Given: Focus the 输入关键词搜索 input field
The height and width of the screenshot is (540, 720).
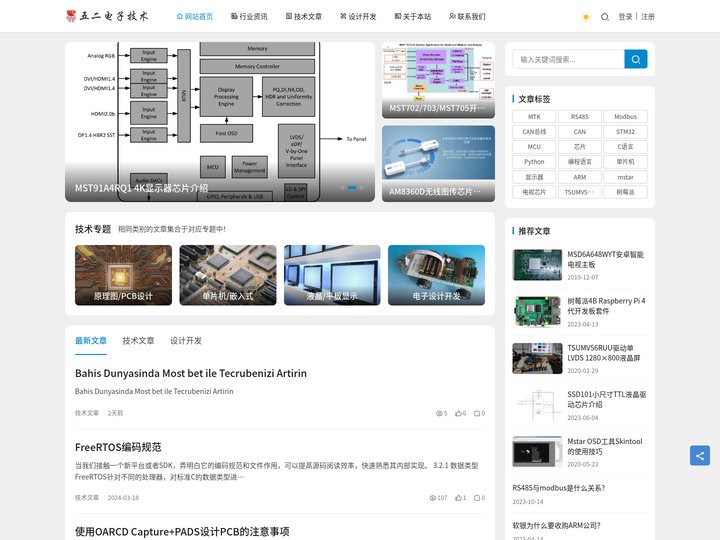Looking at the screenshot, I should 568,59.
